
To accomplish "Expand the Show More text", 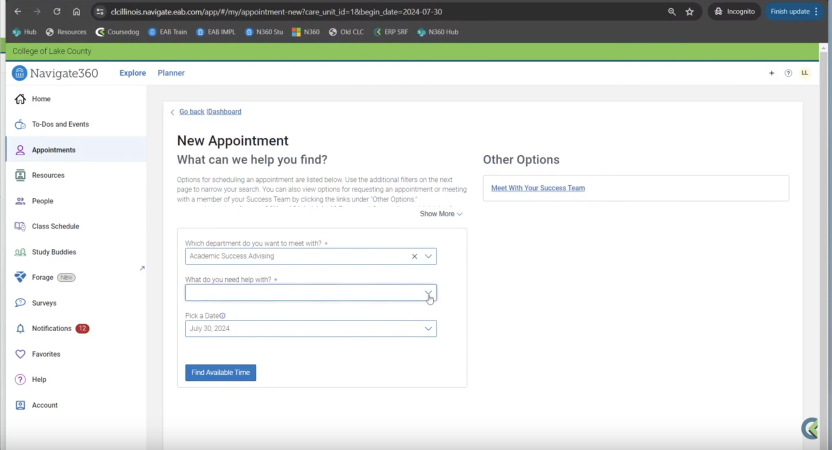I will tap(441, 214).
